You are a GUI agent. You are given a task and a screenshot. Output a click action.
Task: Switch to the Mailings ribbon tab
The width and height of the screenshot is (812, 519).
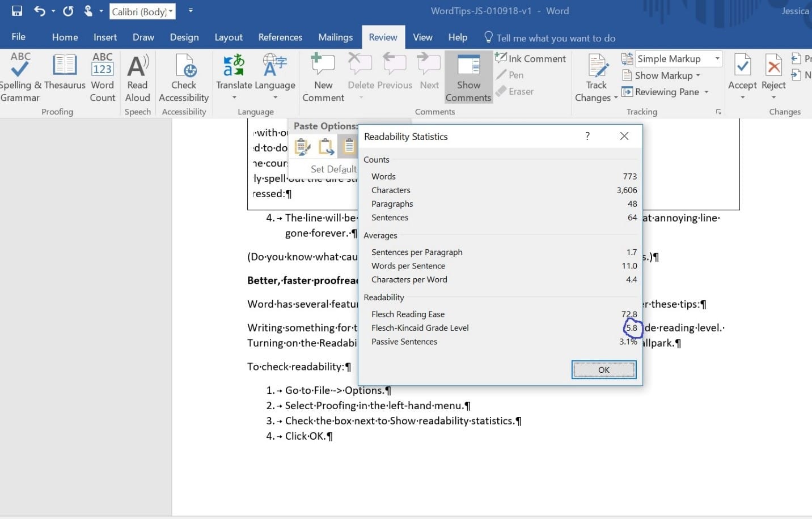point(335,37)
